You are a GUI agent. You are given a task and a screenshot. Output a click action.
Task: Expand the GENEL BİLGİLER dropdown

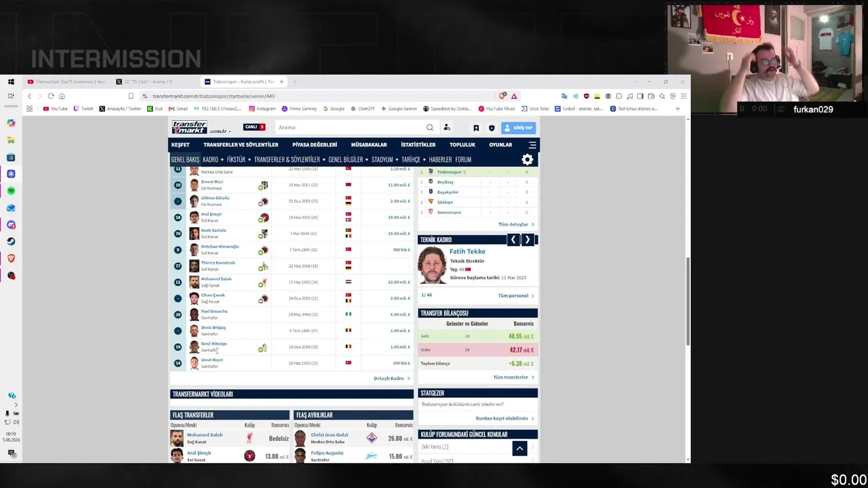(349, 159)
